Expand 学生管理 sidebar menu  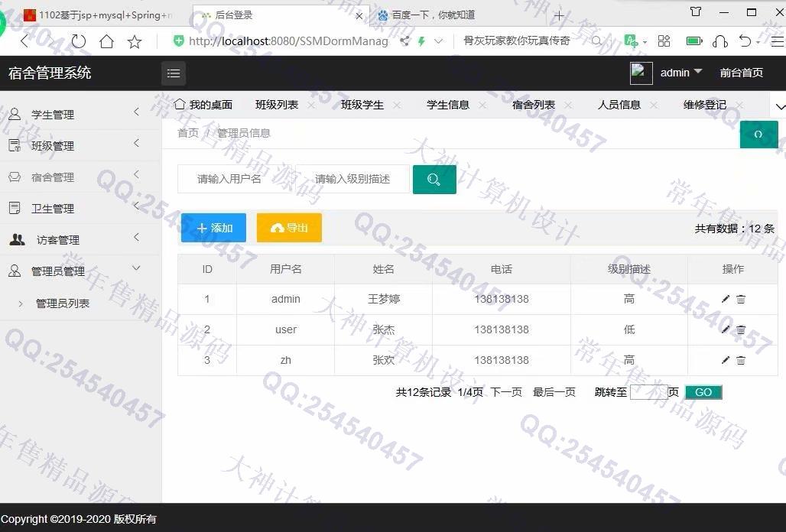pos(80,114)
